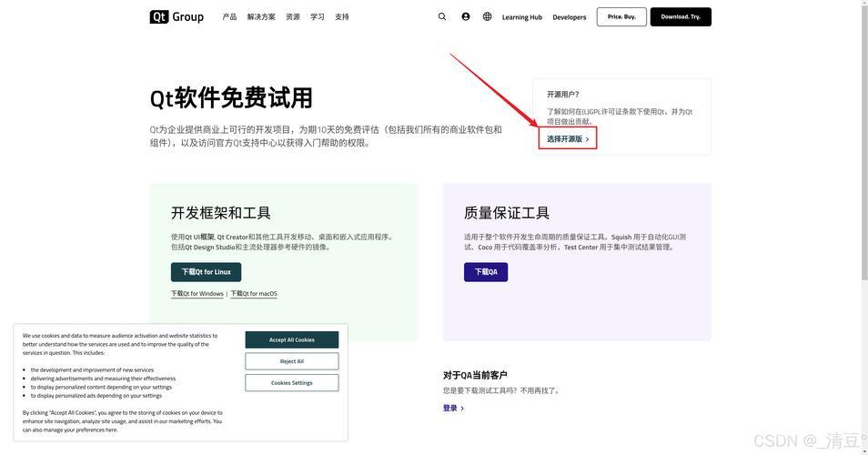This screenshot has width=868, height=455.
Task: Click the 质量保证工具 heading
Action: tap(507, 213)
